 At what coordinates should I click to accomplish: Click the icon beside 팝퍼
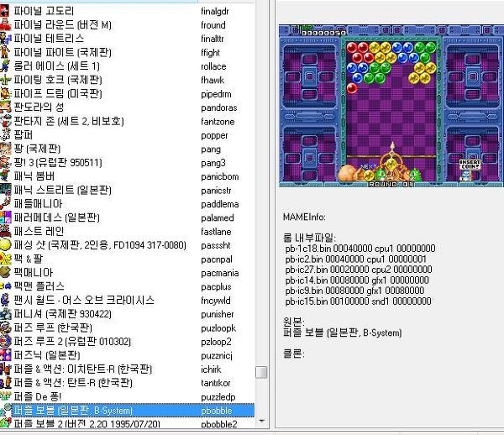5,134
